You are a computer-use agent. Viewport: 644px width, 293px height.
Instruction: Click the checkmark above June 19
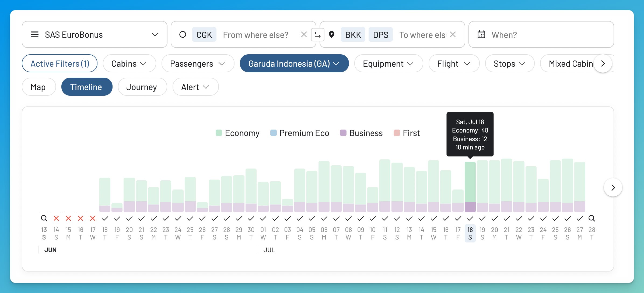coord(117,218)
